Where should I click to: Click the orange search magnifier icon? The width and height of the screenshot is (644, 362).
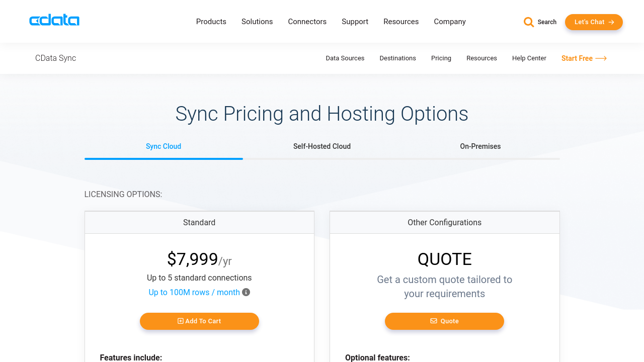528,22
